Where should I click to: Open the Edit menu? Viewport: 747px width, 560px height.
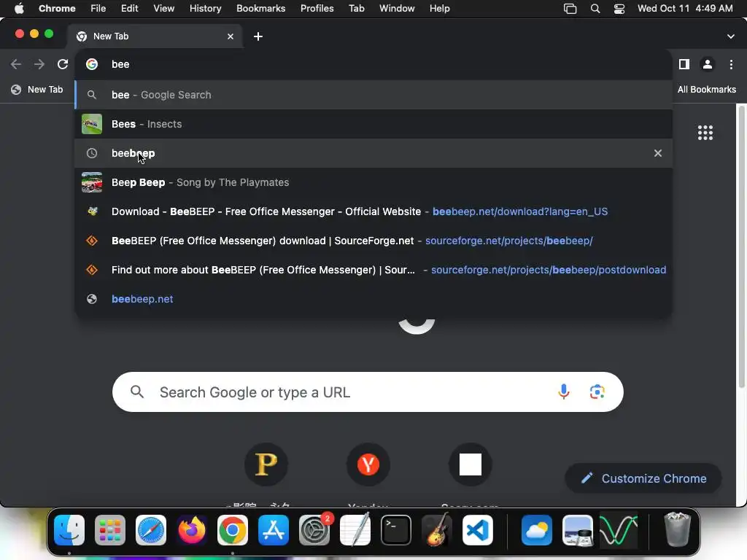click(x=130, y=9)
